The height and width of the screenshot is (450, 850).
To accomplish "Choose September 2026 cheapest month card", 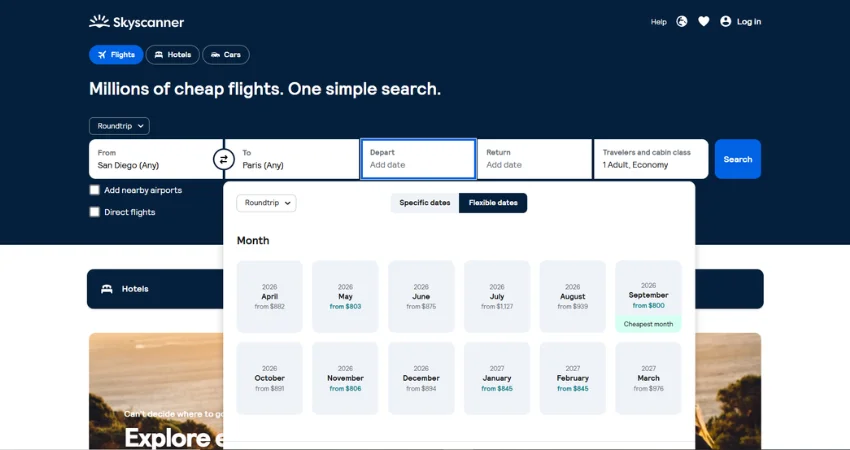I will pos(648,297).
